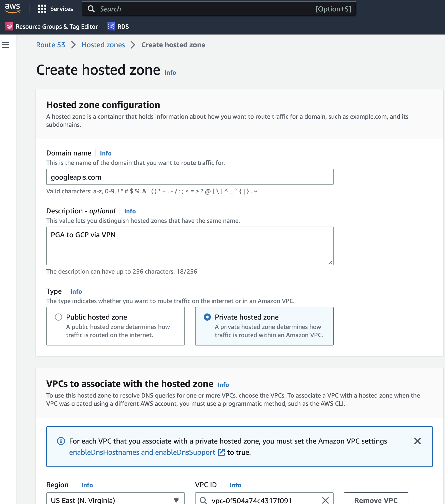The width and height of the screenshot is (445, 504).
Task: Dismiss the VPC settings notice
Action: coord(417,441)
